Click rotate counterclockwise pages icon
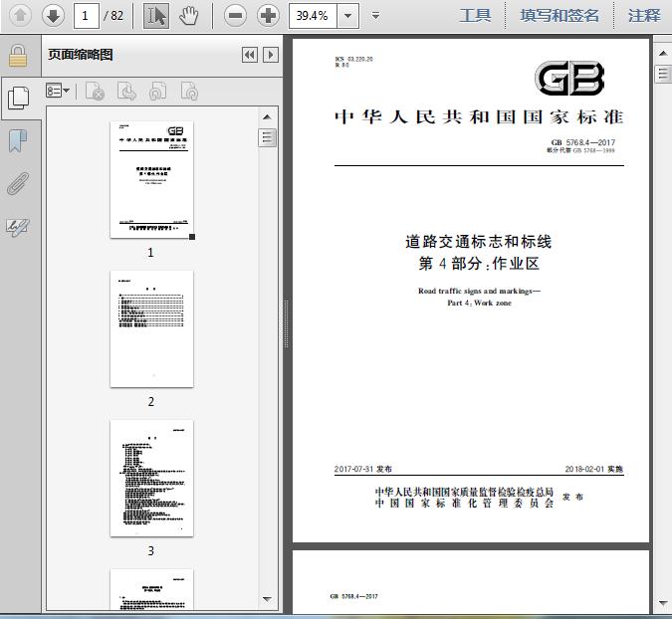The width and height of the screenshot is (672, 619). coord(157,91)
